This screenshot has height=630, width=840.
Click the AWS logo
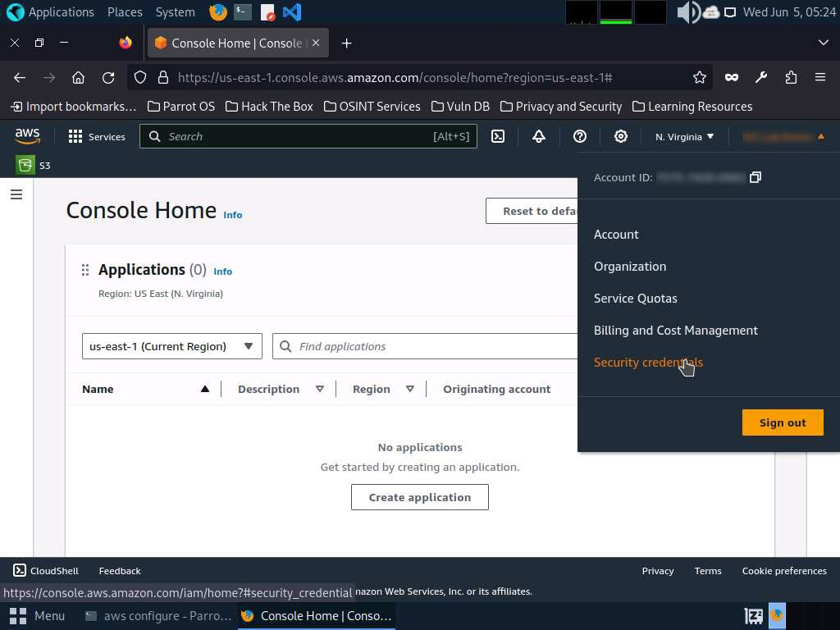[27, 136]
